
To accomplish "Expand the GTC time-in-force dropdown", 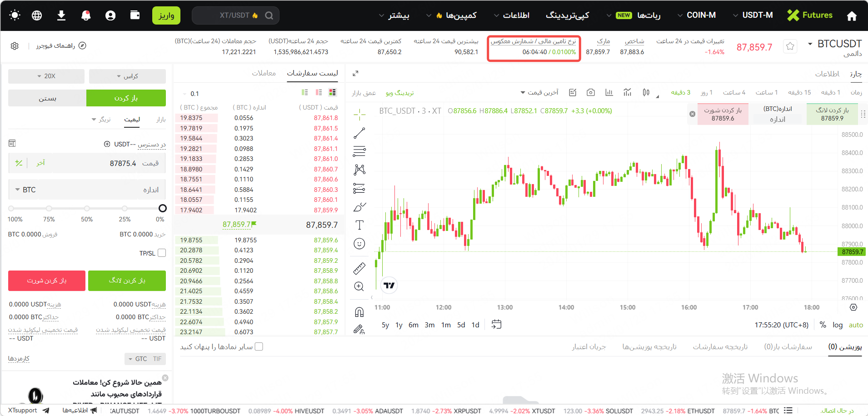I will [145, 359].
